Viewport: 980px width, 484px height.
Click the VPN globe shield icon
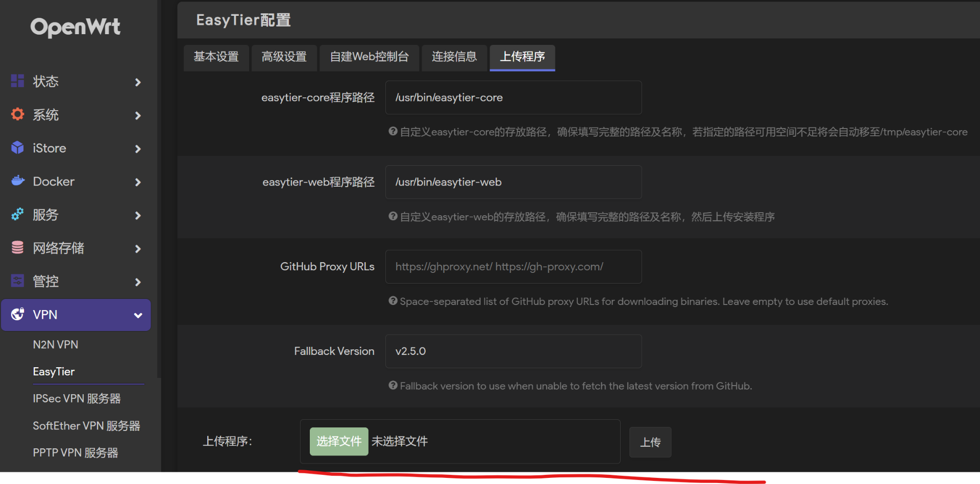[17, 314]
